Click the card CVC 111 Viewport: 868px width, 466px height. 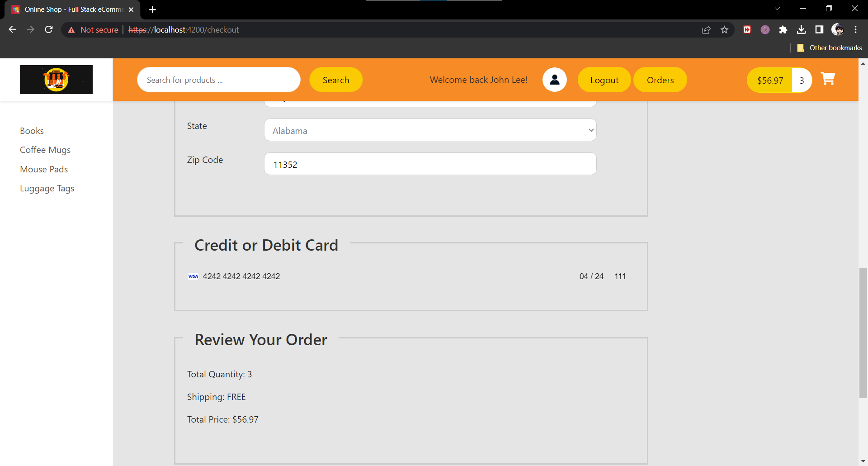pyautogui.click(x=620, y=276)
